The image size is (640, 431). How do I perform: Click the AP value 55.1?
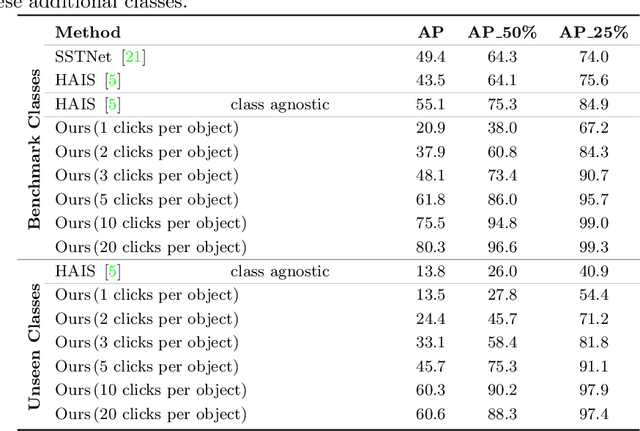point(430,104)
